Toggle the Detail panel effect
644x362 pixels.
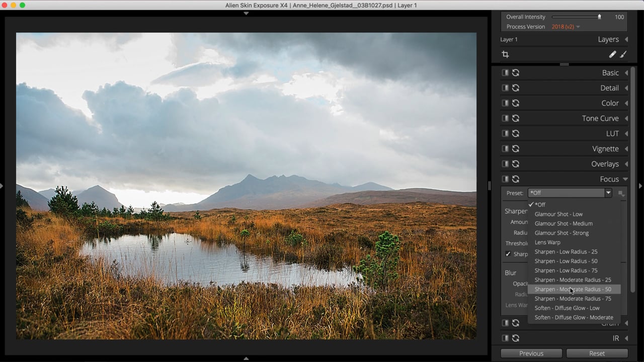[505, 88]
